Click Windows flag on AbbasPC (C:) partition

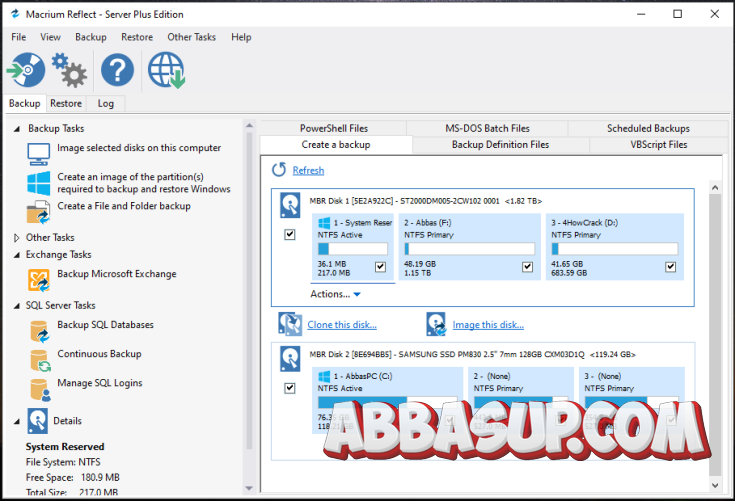pyautogui.click(x=324, y=376)
